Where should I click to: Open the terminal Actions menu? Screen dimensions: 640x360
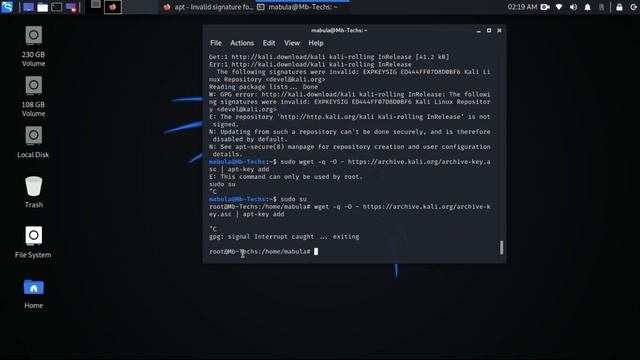[242, 43]
